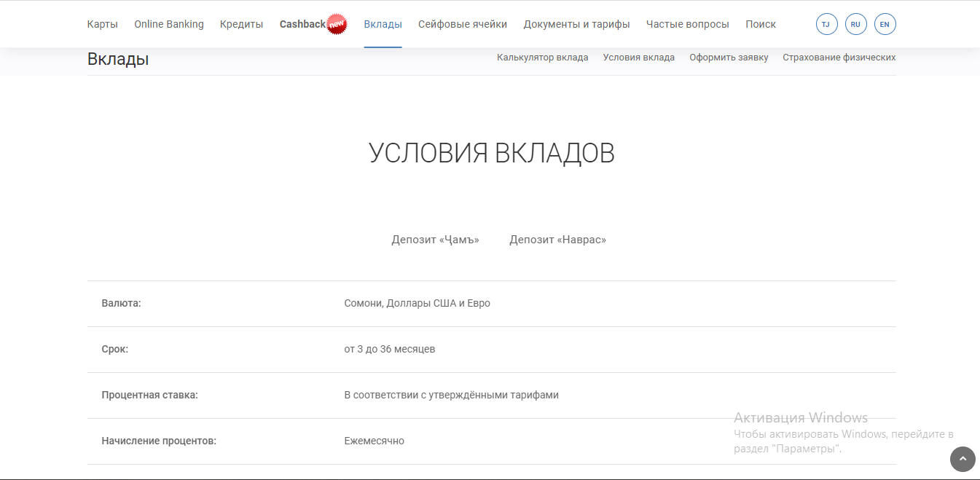
Task: Open the Калькулятор вклада link
Action: [542, 58]
